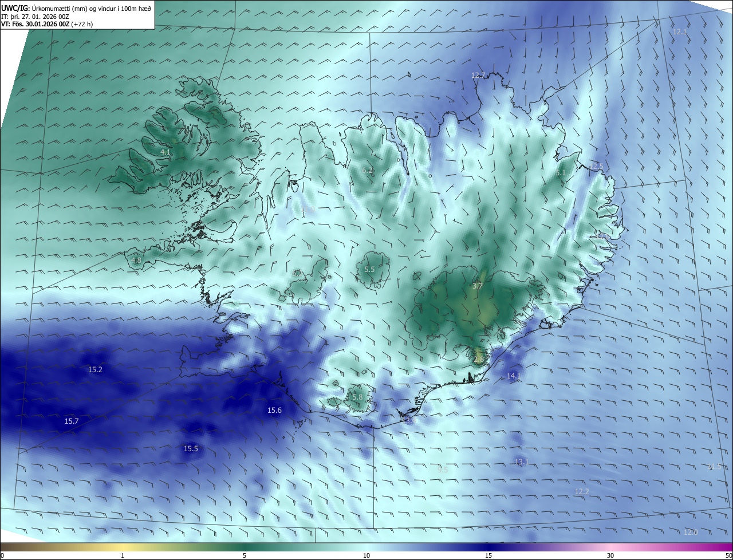Click the 9.5 value label on the map
Image resolution: width=733 pixels, height=560 pixels.
coord(443,470)
